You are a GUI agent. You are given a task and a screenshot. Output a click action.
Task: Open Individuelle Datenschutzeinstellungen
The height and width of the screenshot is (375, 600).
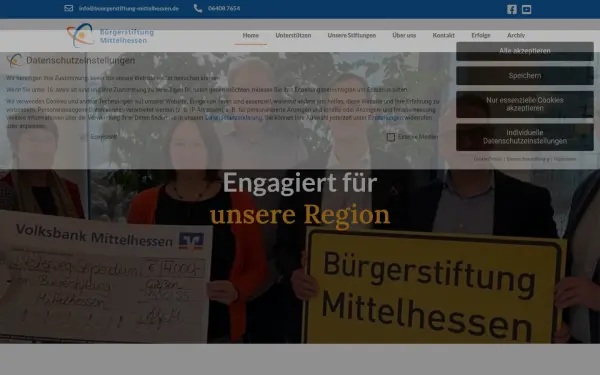click(525, 137)
